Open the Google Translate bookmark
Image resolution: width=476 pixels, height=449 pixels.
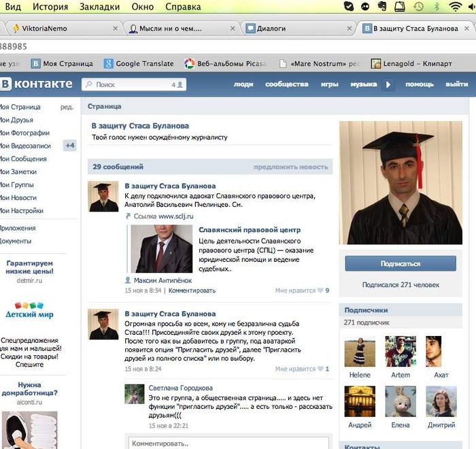pyautogui.click(x=136, y=63)
